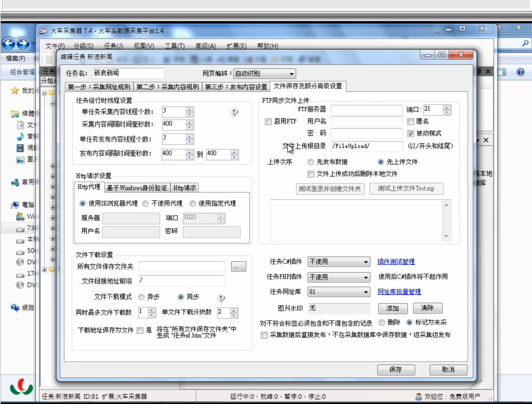Click the FTP服务器 input field
532x404 pixels.
(366, 110)
